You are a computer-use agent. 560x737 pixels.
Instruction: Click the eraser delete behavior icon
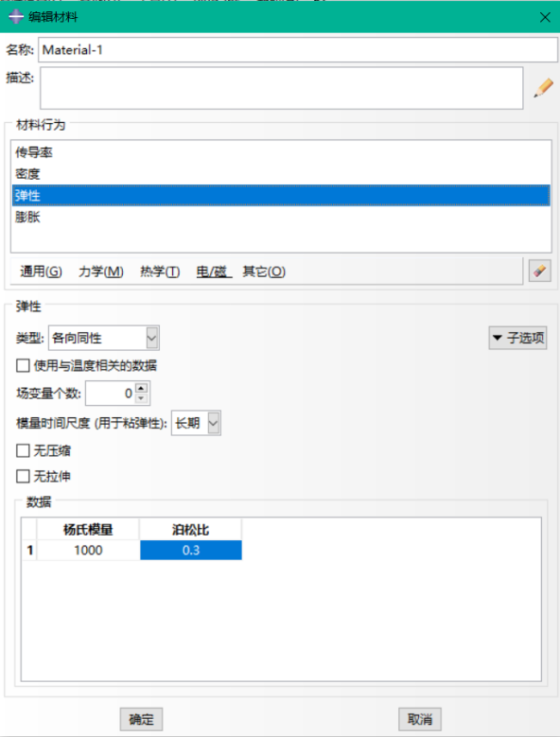[x=540, y=271]
